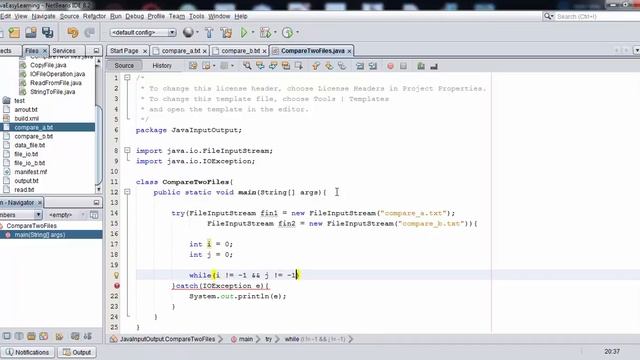Collapse the imports fold at line 8
640x360 pixels.
(127, 150)
